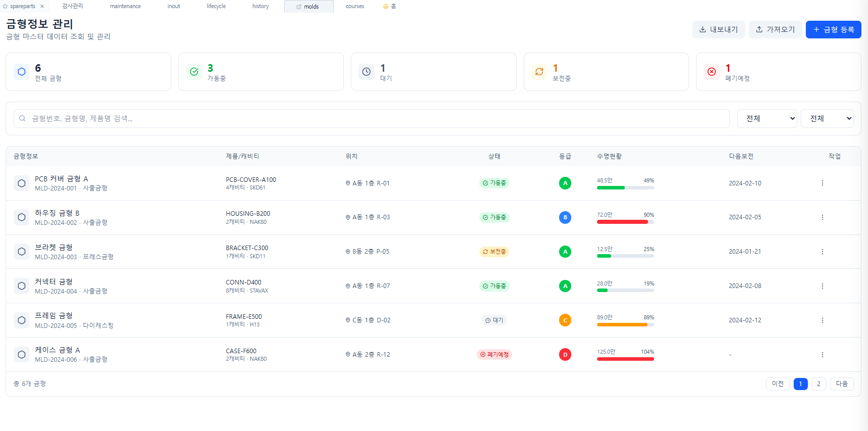This screenshot has height=431, width=868.
Task: Switch to the lifecycle tab
Action: (216, 6)
